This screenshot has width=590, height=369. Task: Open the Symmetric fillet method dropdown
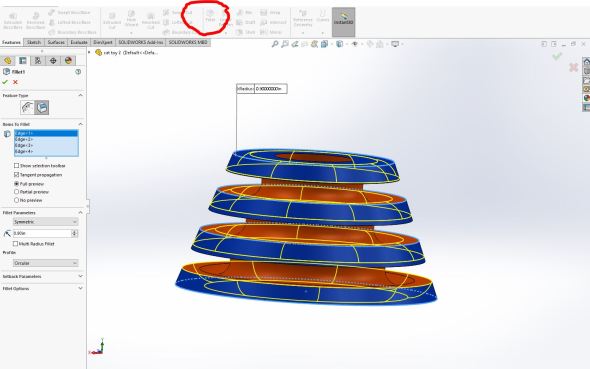46,222
